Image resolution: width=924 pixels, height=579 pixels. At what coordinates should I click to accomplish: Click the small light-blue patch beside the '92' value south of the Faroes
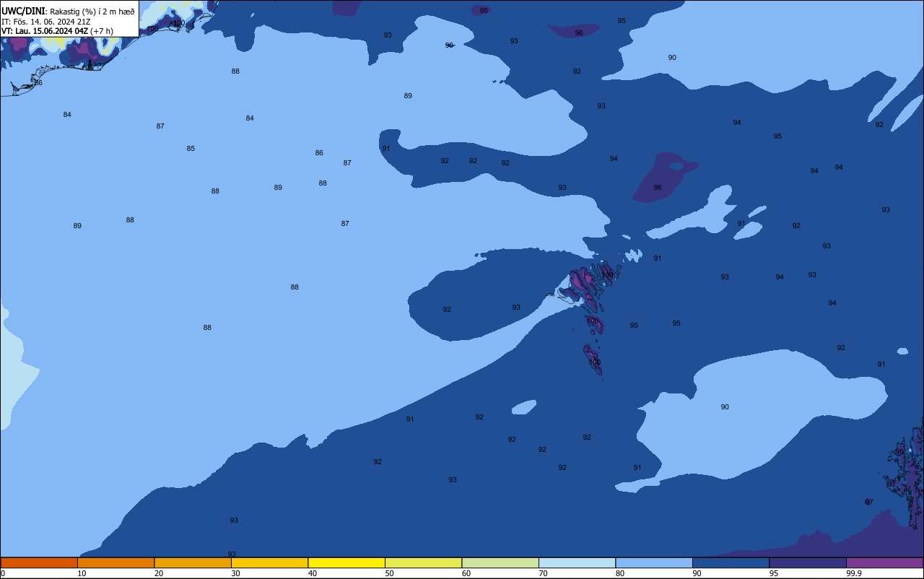pos(524,407)
